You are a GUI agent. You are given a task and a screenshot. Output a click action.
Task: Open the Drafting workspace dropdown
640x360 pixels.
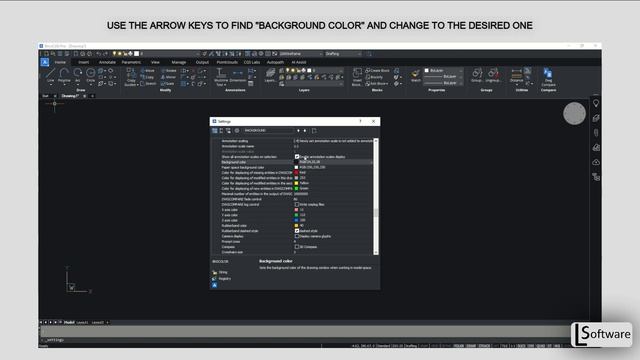pyautogui.click(x=343, y=54)
